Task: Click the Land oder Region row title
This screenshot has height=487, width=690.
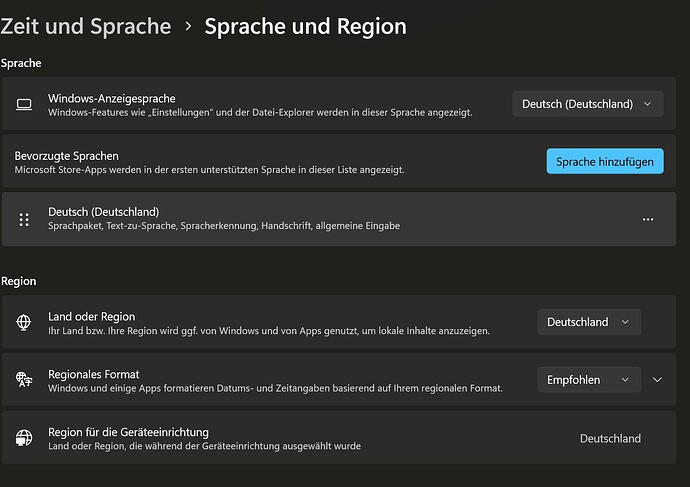Action: coord(92,316)
